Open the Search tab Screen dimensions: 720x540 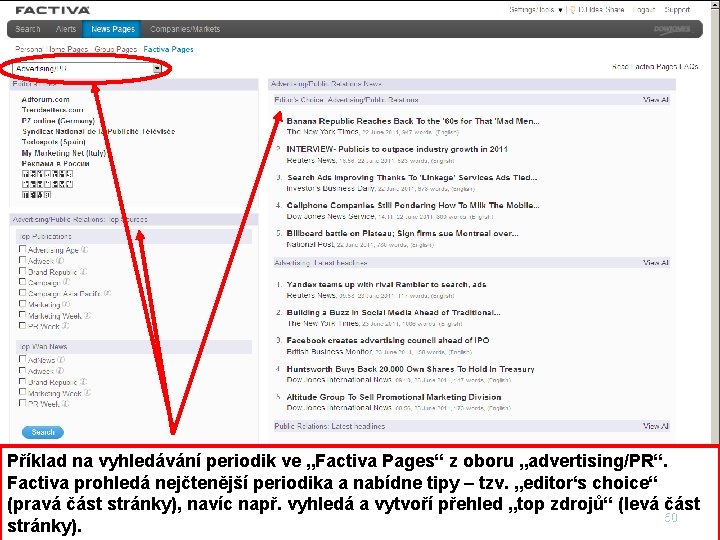pyautogui.click(x=28, y=29)
